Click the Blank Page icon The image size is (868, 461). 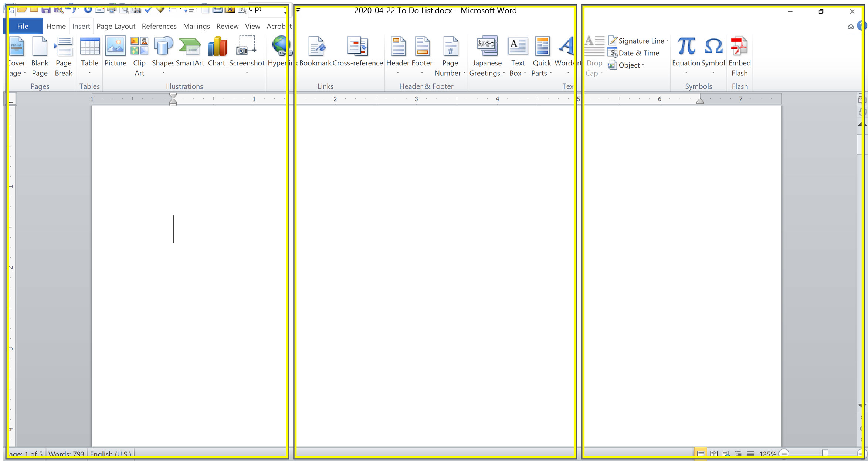40,55
